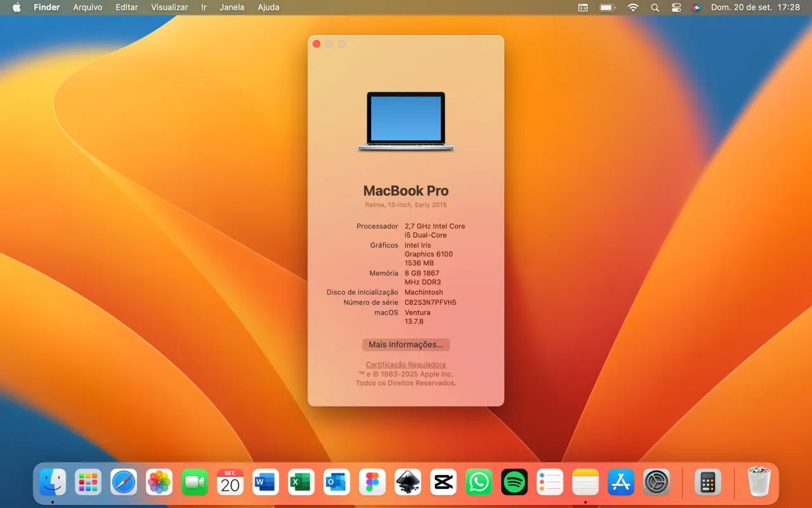Open the Janela menu

[232, 8]
